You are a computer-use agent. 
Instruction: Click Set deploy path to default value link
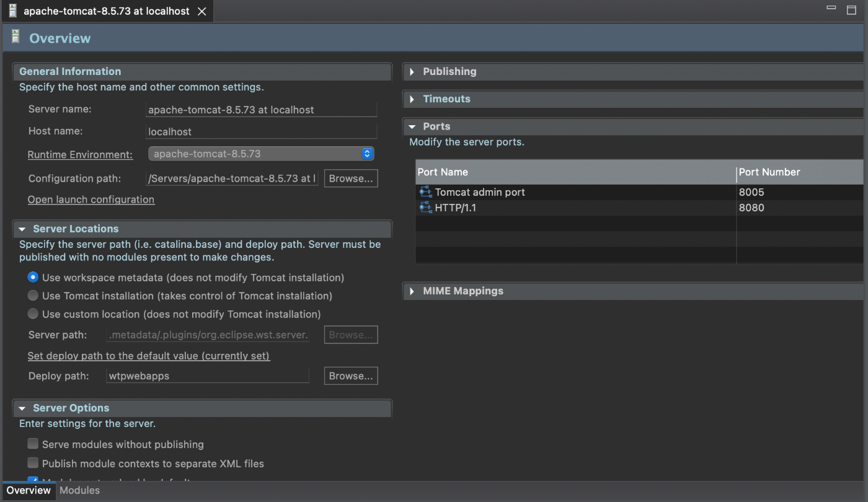point(149,356)
